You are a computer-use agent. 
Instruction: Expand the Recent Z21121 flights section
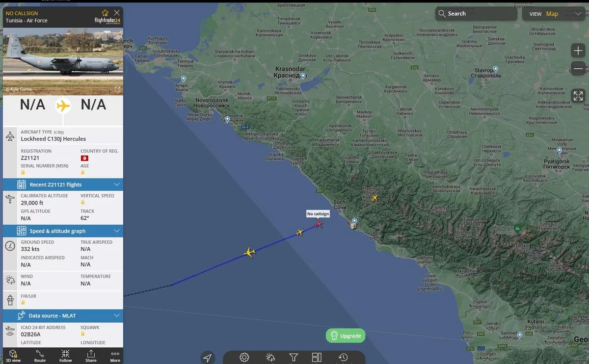(63, 184)
